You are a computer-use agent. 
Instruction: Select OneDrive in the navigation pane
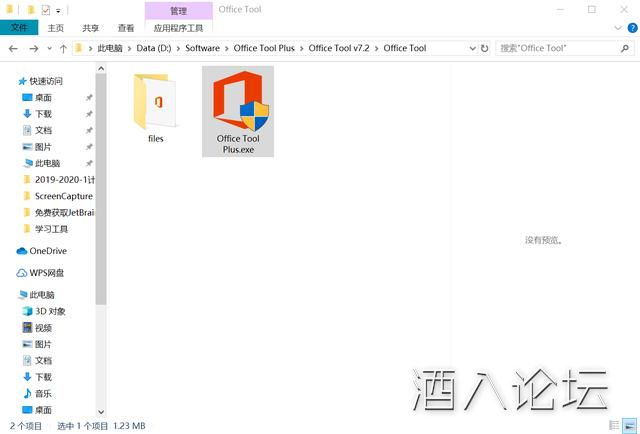[x=48, y=251]
